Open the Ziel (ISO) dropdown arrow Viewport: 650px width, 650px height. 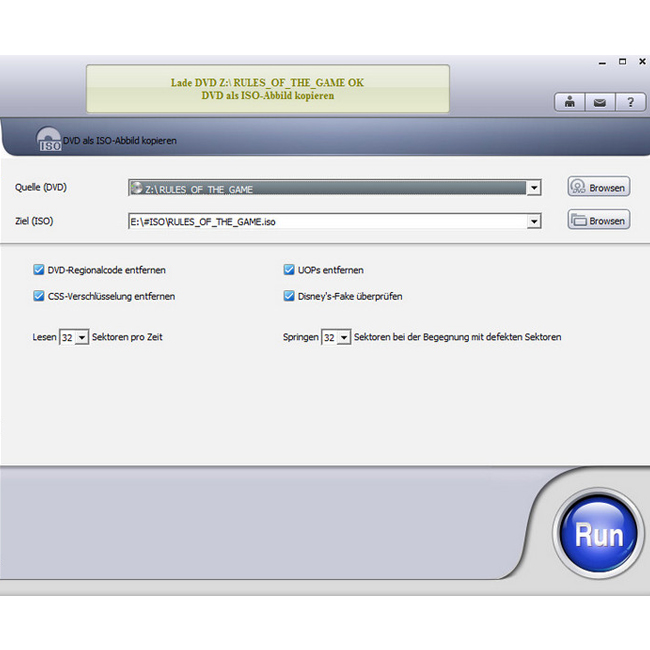click(534, 221)
